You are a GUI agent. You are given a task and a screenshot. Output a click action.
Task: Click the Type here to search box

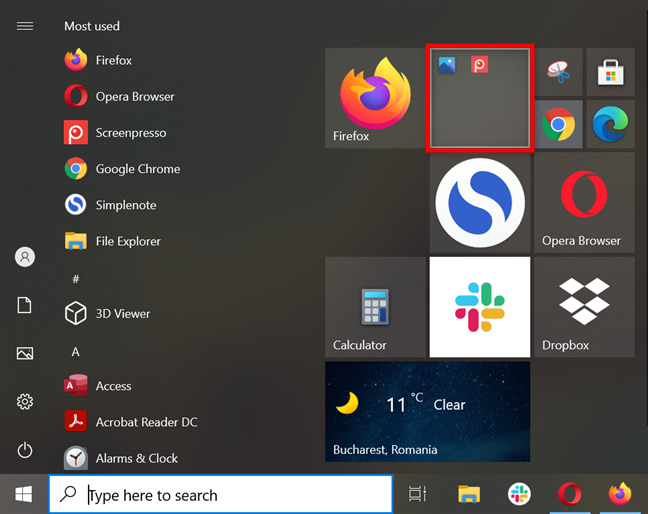tap(221, 494)
